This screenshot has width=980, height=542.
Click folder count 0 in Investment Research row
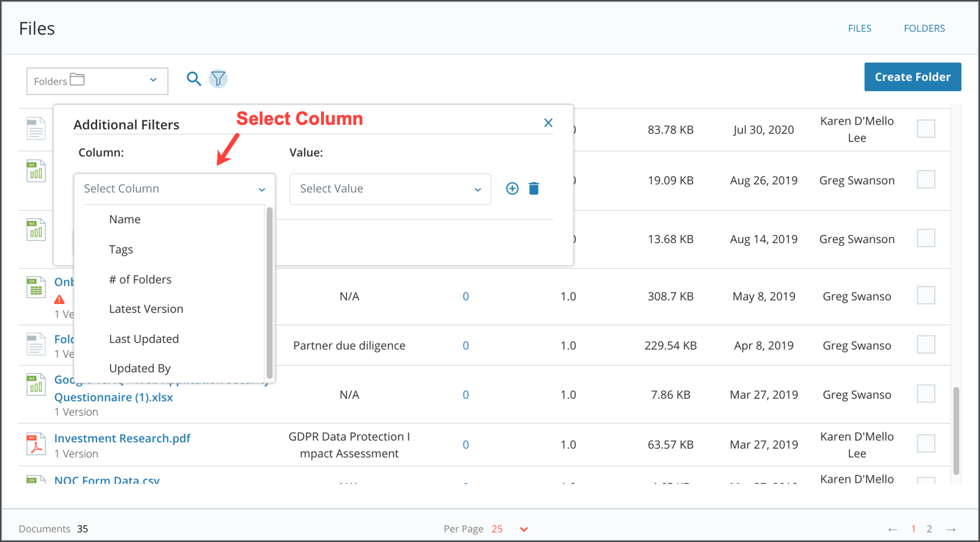466,445
